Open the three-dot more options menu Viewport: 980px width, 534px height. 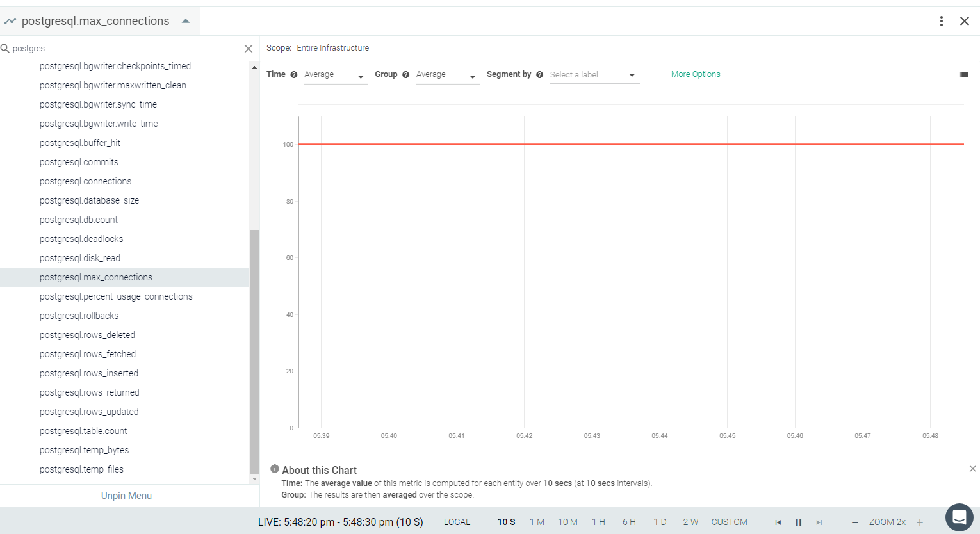pos(941,21)
